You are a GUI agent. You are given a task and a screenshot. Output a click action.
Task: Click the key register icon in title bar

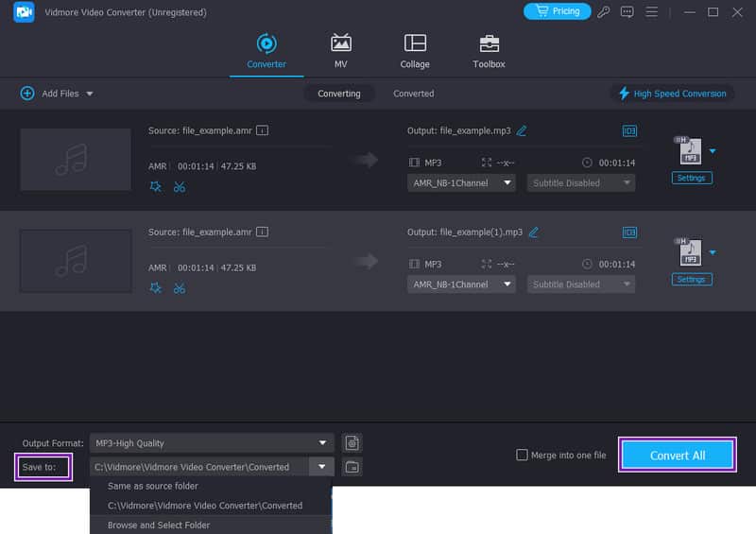[x=604, y=12]
